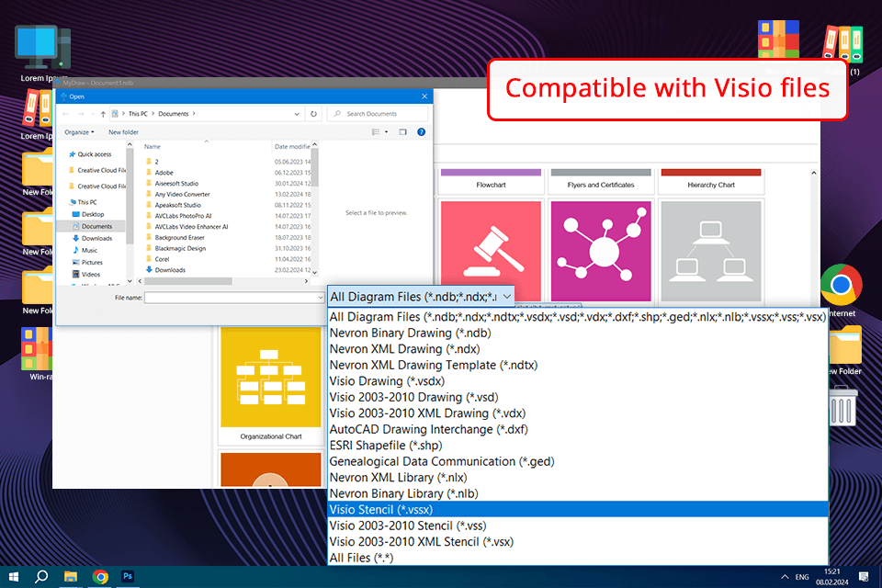Click the New folder button

123,132
